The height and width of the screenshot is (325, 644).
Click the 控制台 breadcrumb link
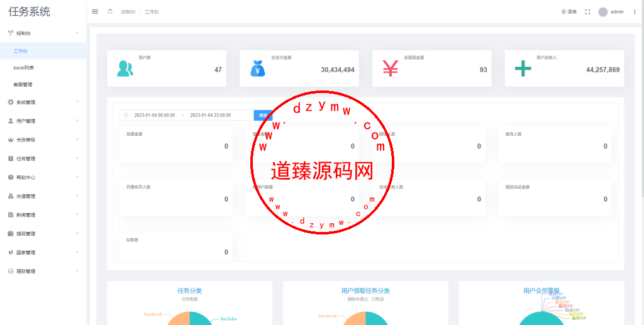pos(128,12)
